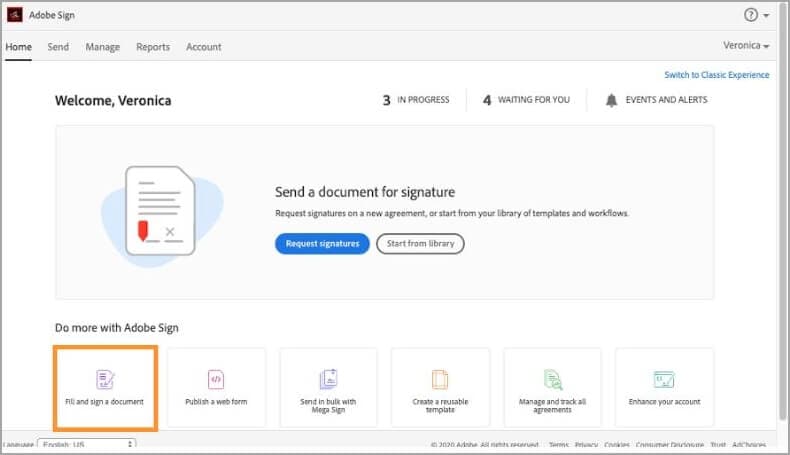This screenshot has height=455, width=790.
Task: Click the 'Welcome, Veronica' heading
Action: 113,100
